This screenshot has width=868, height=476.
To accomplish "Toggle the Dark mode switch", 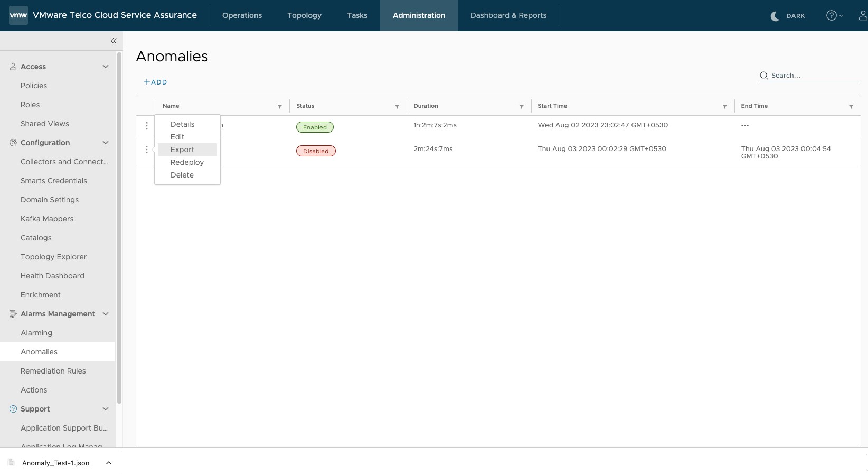I will pos(788,16).
